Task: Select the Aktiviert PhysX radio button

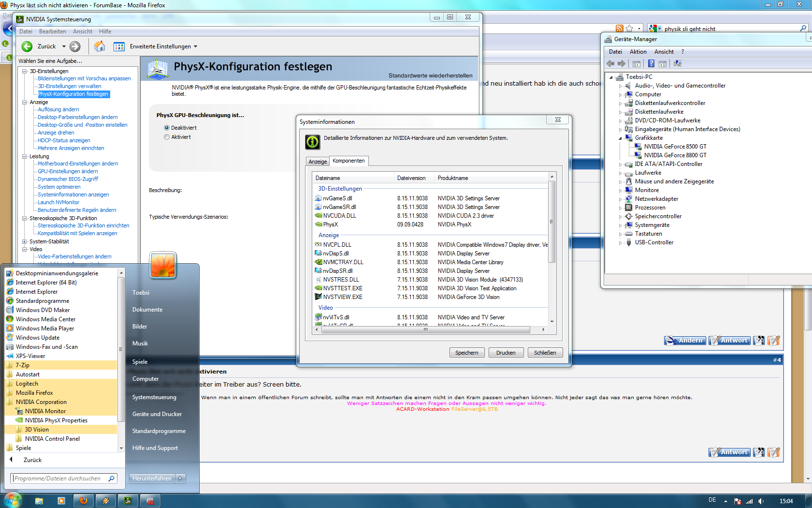Action: (x=167, y=137)
